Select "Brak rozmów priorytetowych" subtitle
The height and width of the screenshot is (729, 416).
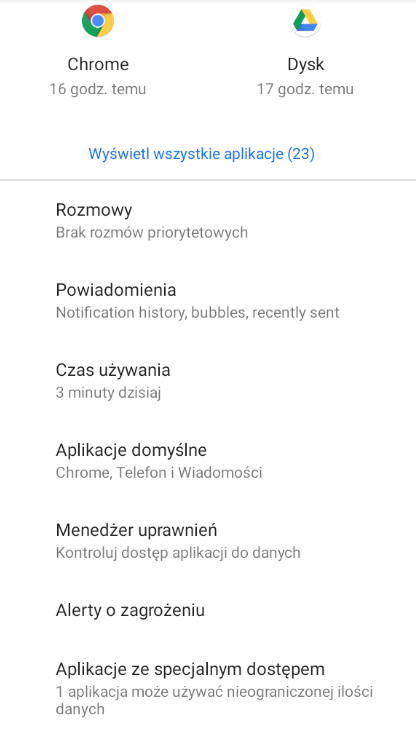click(x=152, y=232)
